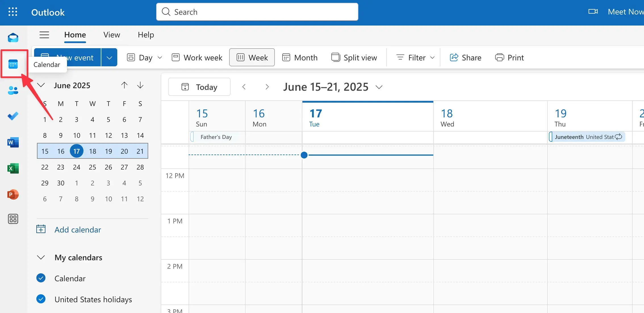This screenshot has width=644, height=313.
Task: Open the To Do checkmark icon
Action: pos(13,116)
